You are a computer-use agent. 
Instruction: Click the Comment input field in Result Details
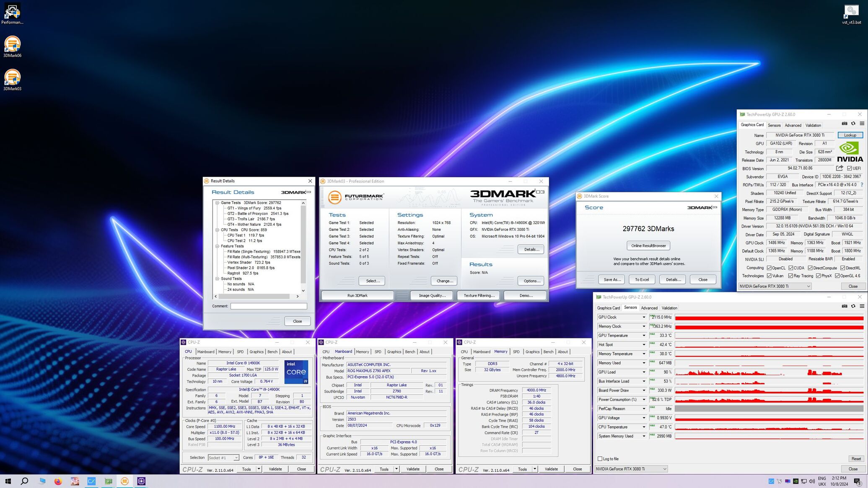point(269,306)
